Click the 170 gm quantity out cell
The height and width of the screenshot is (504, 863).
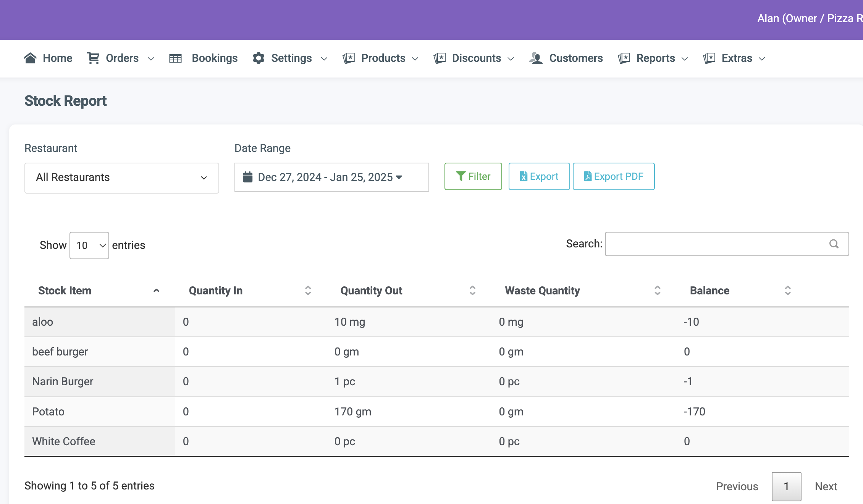(409, 412)
